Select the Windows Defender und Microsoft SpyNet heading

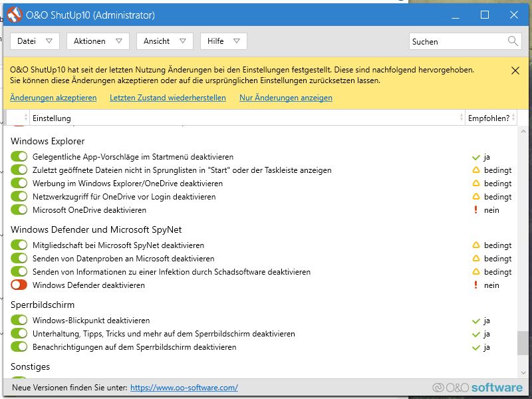[x=96, y=229]
